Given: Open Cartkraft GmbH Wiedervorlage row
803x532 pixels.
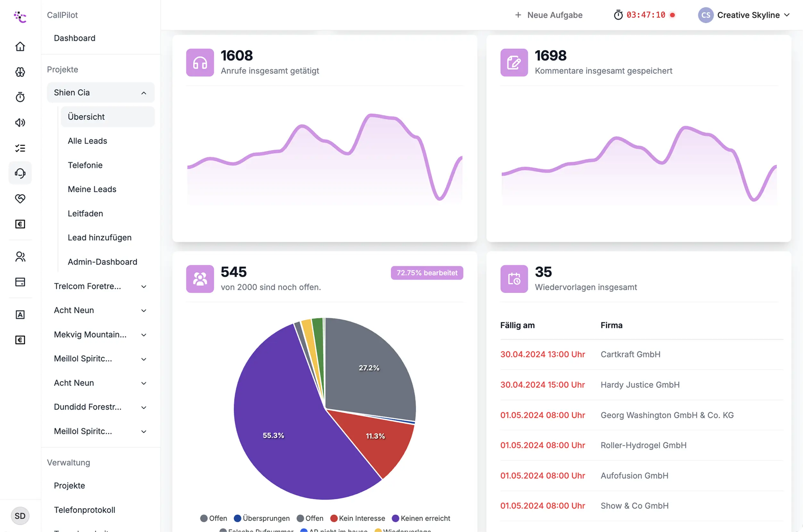Looking at the screenshot, I should point(630,354).
